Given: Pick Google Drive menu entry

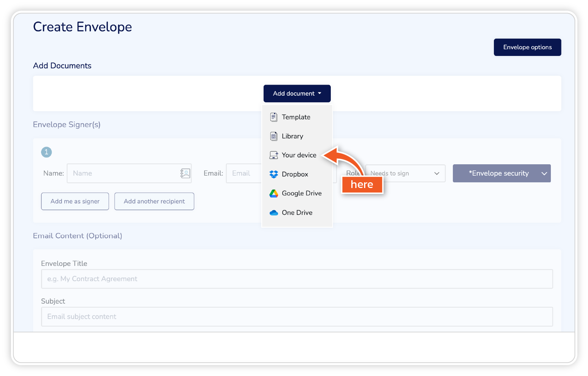Looking at the screenshot, I should 297,193.
